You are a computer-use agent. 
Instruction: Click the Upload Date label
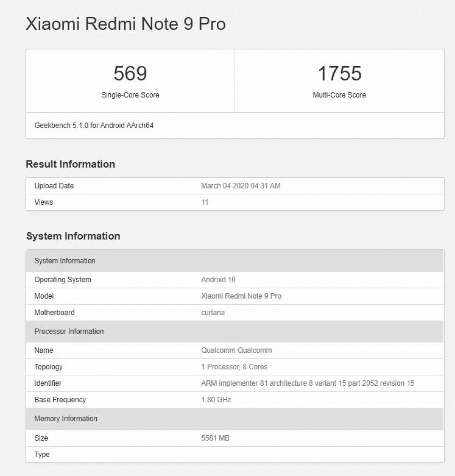click(54, 186)
